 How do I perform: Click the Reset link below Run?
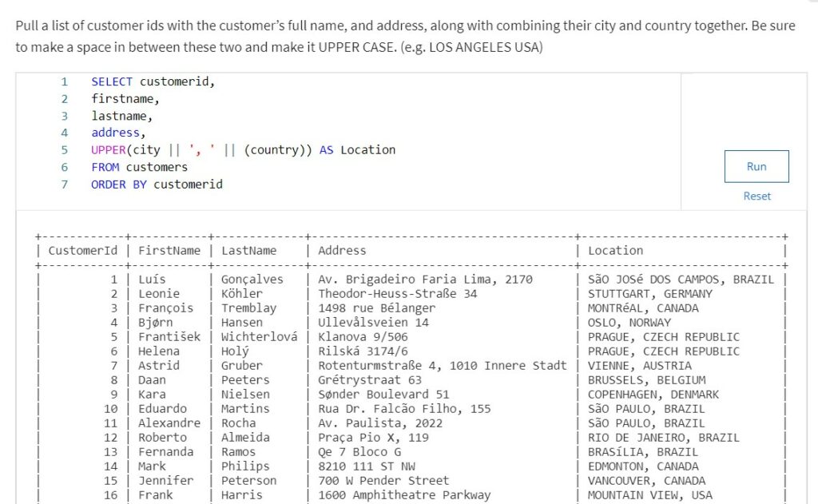tap(756, 196)
